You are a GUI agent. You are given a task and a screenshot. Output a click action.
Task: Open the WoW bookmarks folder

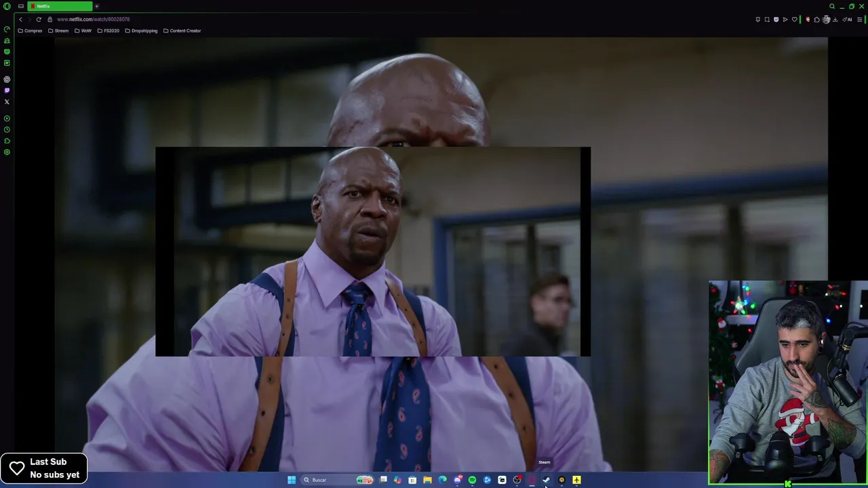coord(83,30)
